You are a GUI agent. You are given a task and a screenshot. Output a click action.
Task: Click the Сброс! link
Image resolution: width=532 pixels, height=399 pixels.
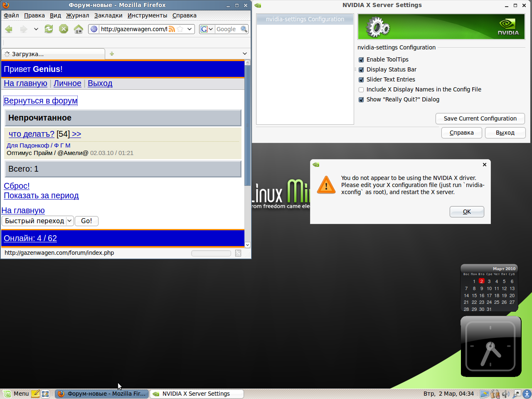[17, 186]
